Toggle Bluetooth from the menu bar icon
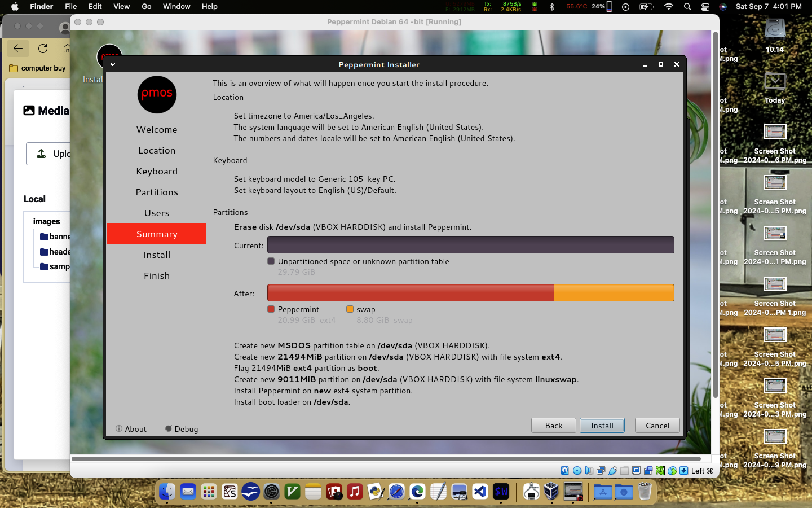The image size is (812, 508). 552,7
